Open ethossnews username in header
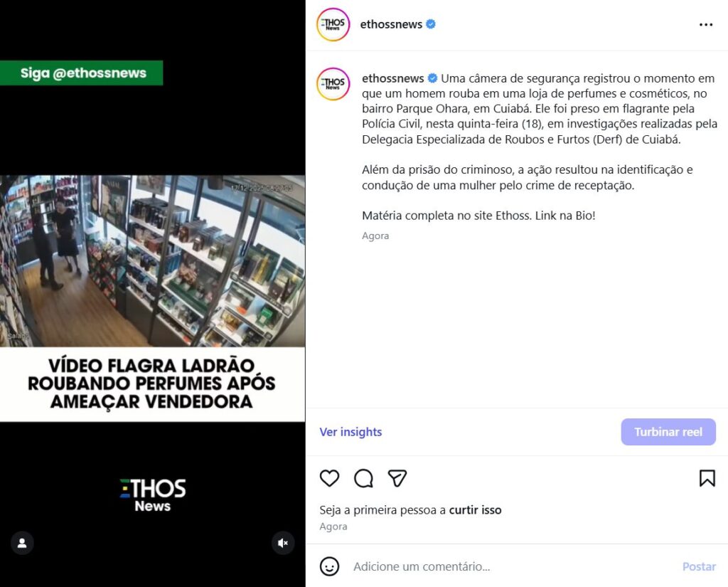The image size is (728, 587). (x=392, y=24)
